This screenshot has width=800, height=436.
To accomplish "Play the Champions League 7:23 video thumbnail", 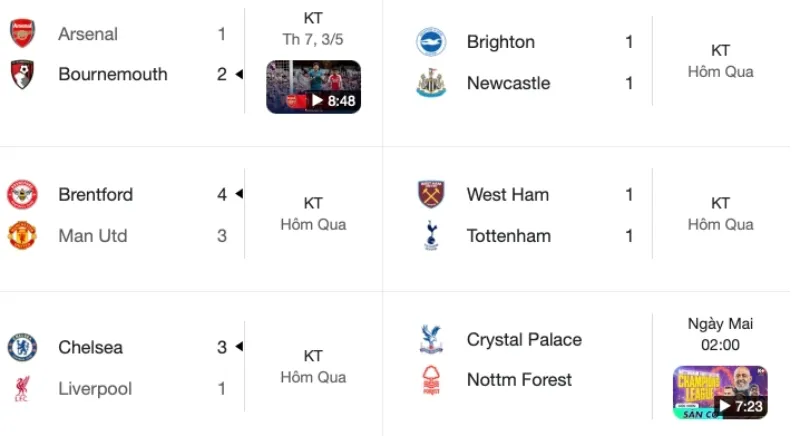I will (x=720, y=392).
